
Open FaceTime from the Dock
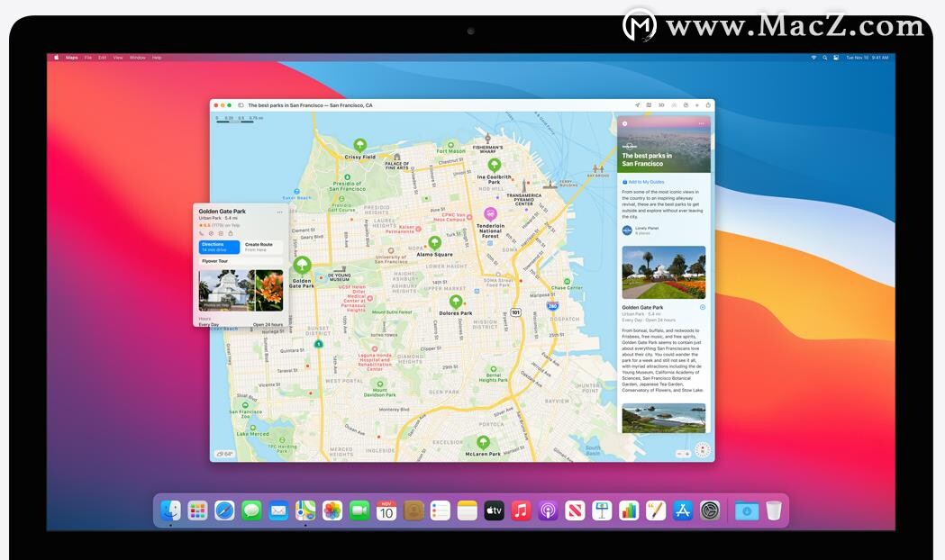(x=359, y=510)
